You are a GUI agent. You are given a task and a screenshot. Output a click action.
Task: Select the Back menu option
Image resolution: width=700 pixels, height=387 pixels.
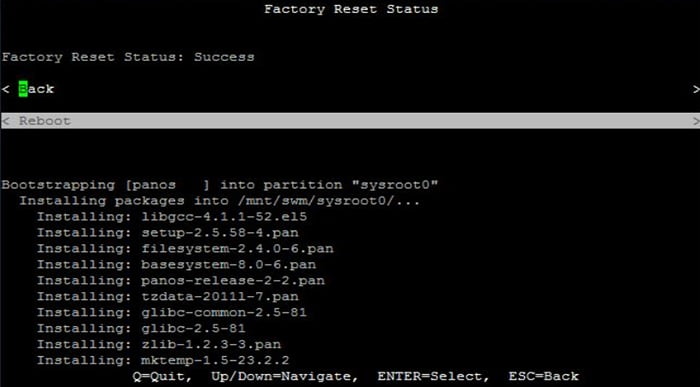(36, 89)
